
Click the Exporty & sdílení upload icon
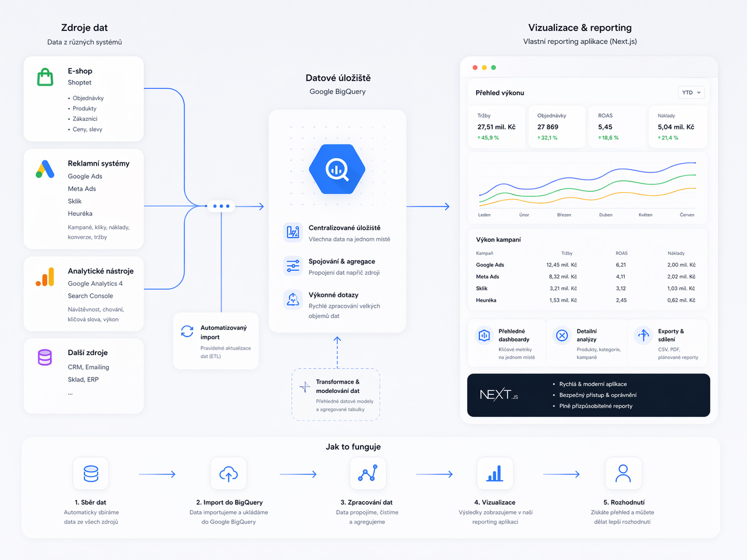point(643,336)
